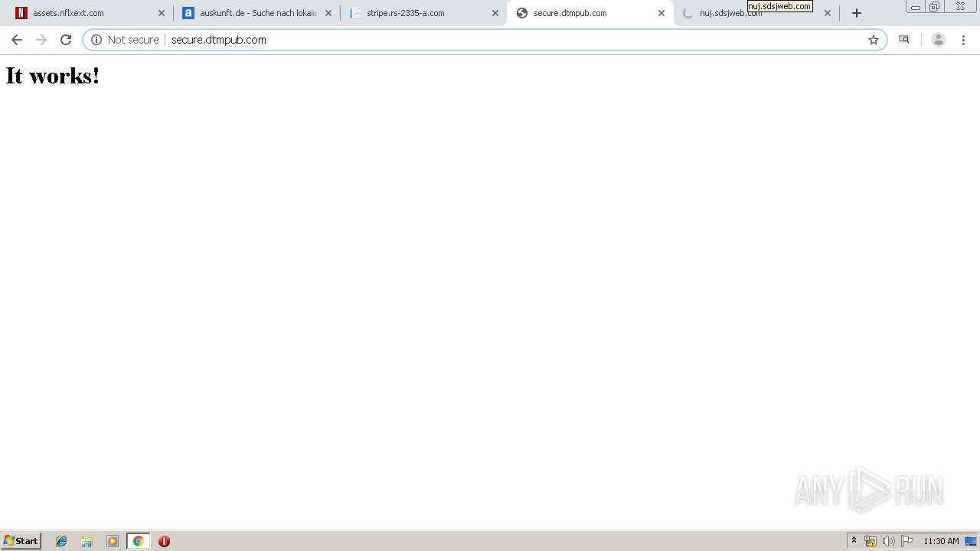The image size is (980, 551).
Task: Bookmark this page with the star icon
Action: click(874, 40)
